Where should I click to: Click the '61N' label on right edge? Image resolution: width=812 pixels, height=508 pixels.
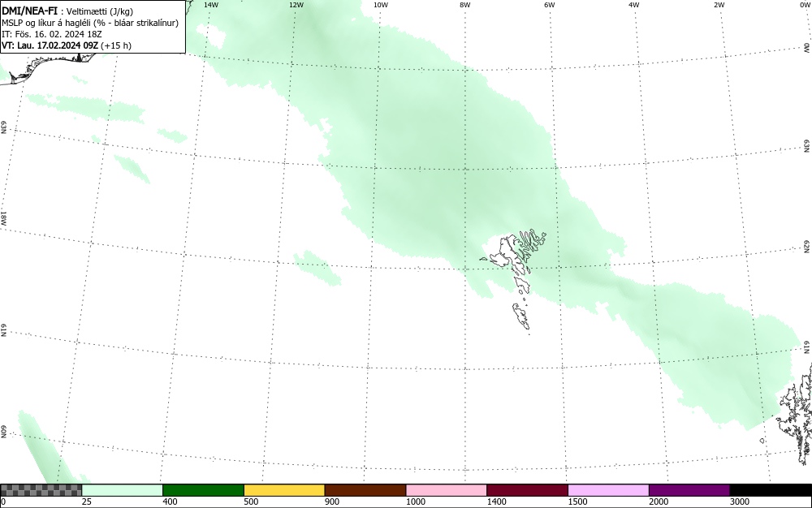tap(807, 347)
